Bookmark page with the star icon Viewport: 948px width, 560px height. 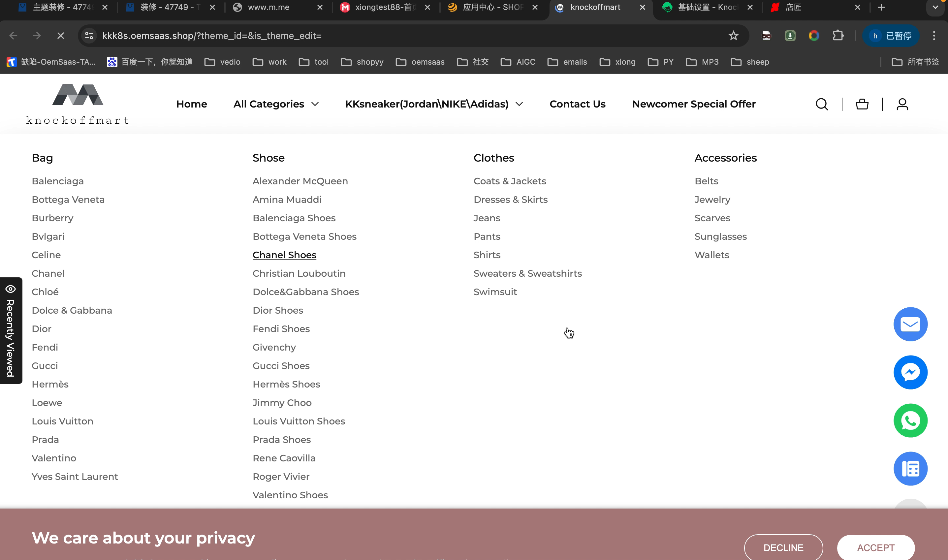click(733, 36)
